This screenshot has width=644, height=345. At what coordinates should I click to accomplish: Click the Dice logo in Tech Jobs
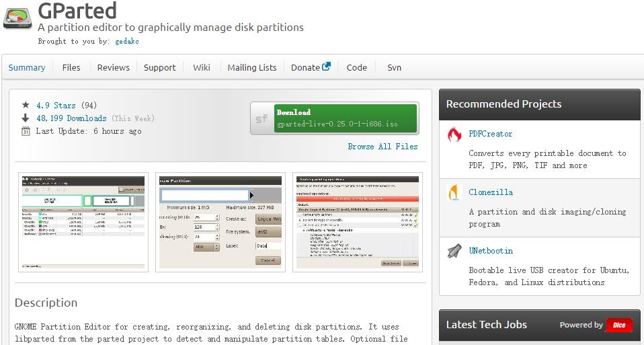[618, 325]
